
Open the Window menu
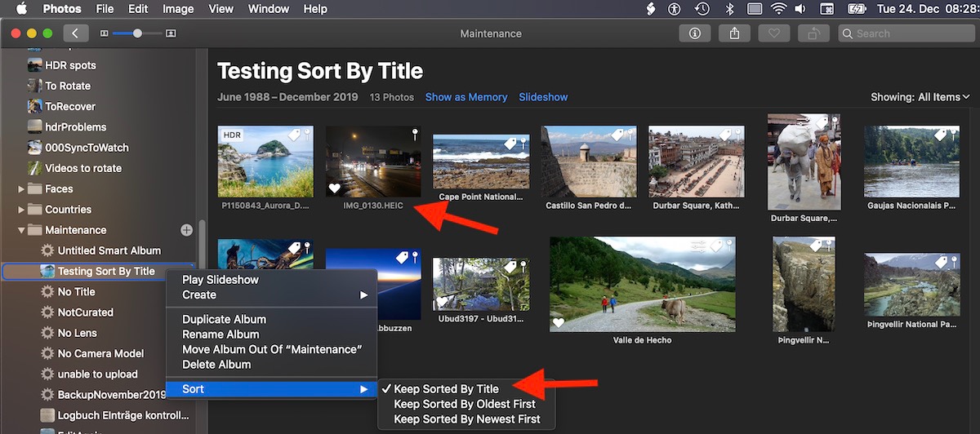point(269,9)
